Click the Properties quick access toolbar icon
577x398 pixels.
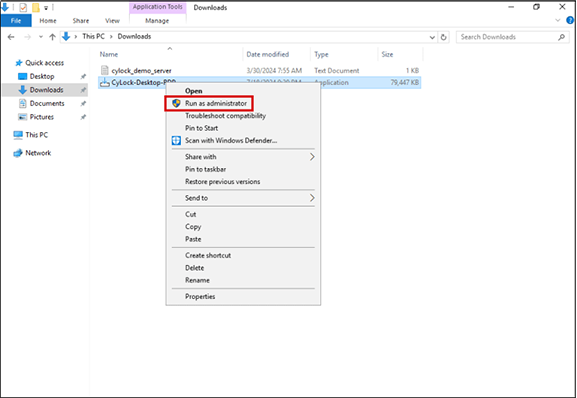(23, 7)
